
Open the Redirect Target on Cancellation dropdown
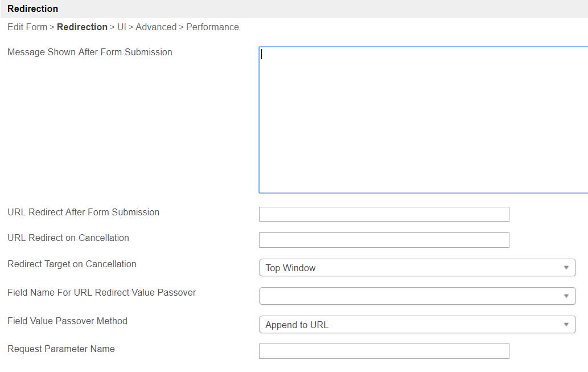[417, 268]
